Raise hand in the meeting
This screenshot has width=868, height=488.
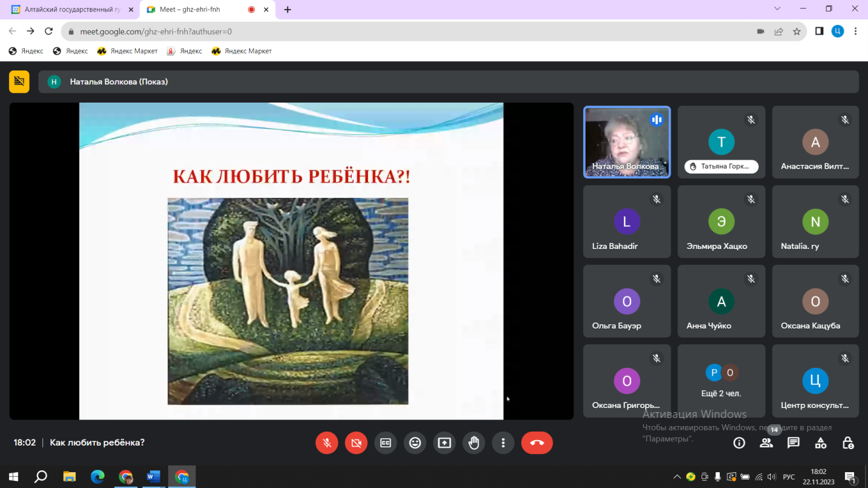tap(474, 443)
